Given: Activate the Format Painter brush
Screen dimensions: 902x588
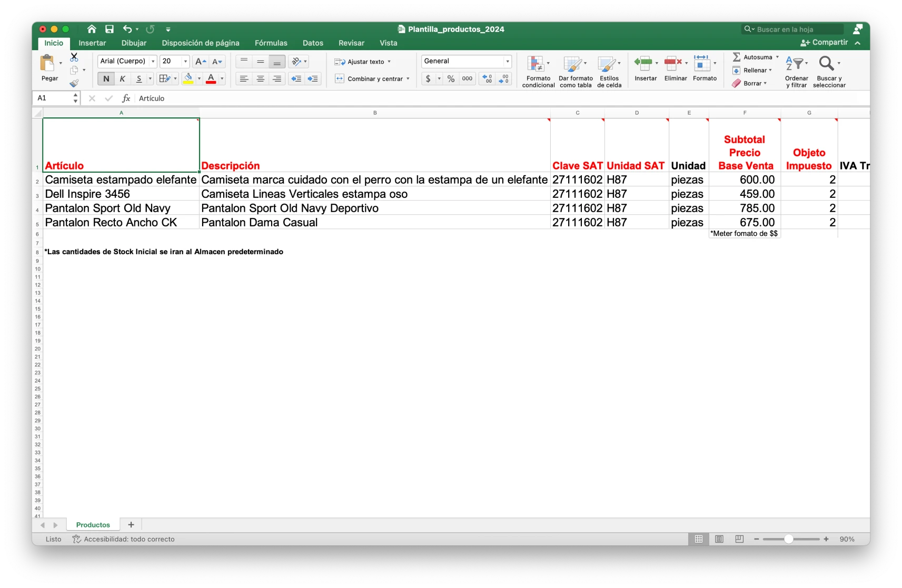Looking at the screenshot, I should [x=74, y=83].
